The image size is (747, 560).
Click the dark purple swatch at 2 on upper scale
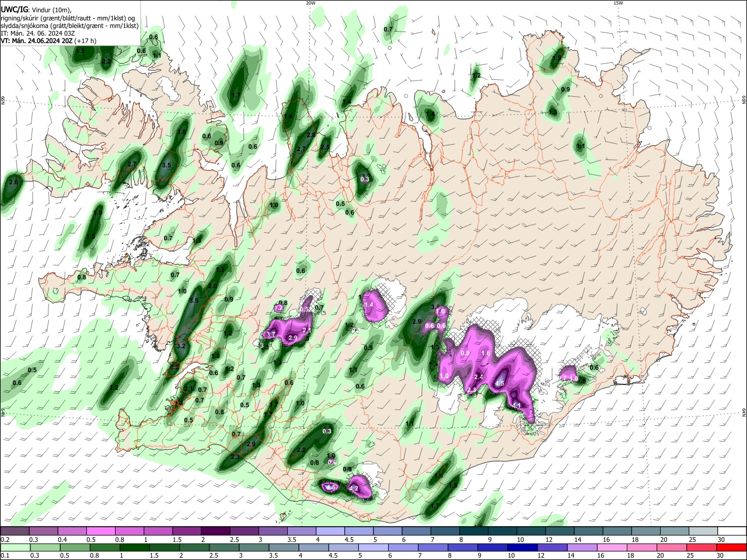pyautogui.click(x=215, y=531)
